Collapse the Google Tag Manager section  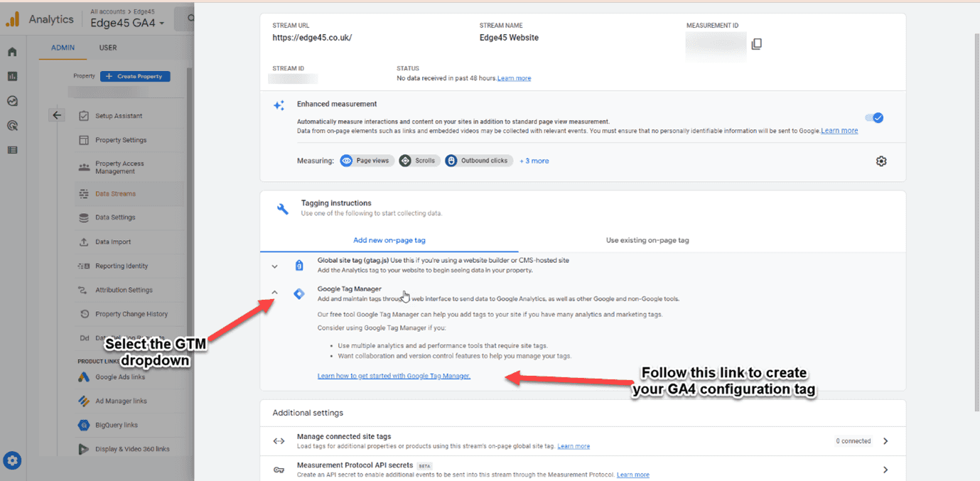[x=275, y=293]
